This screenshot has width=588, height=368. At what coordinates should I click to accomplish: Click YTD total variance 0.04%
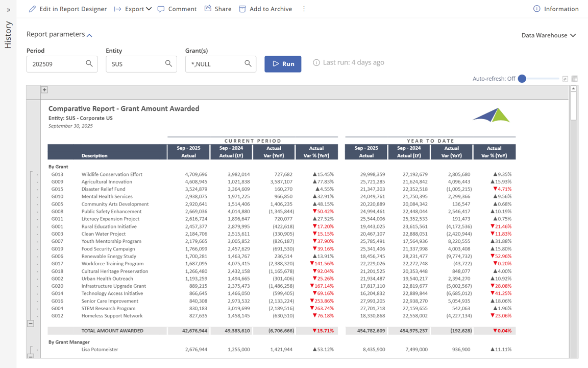502,331
